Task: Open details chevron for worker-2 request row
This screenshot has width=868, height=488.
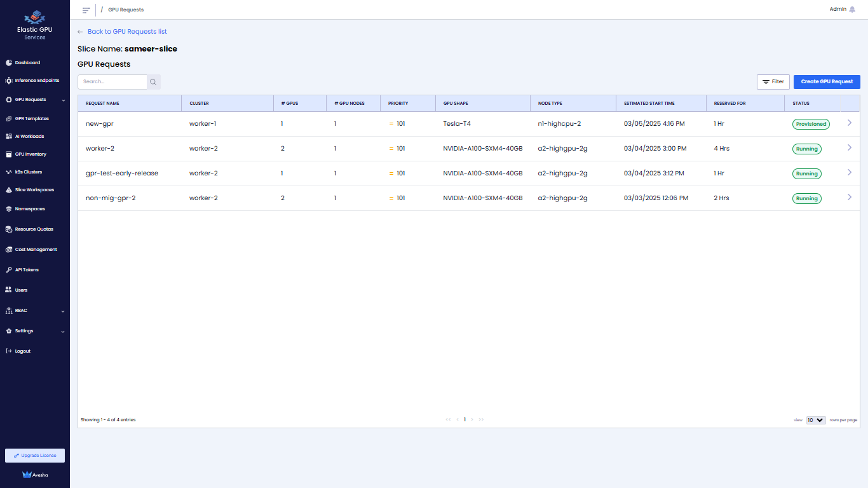Action: coord(850,148)
